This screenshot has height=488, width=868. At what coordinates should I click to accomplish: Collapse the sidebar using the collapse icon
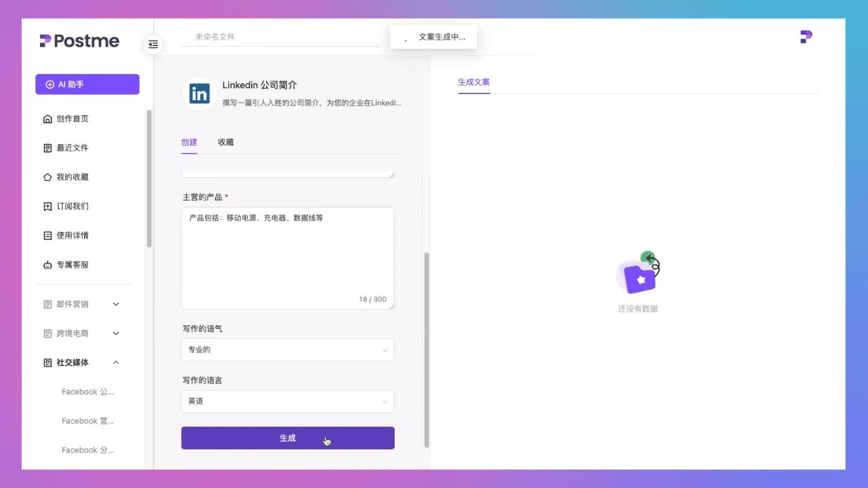pos(153,44)
